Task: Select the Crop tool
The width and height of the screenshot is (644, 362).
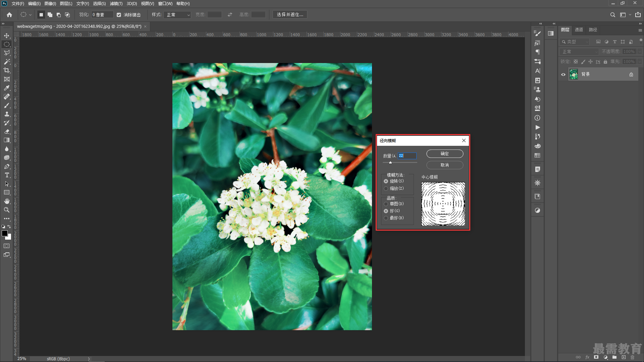Action: (x=7, y=70)
